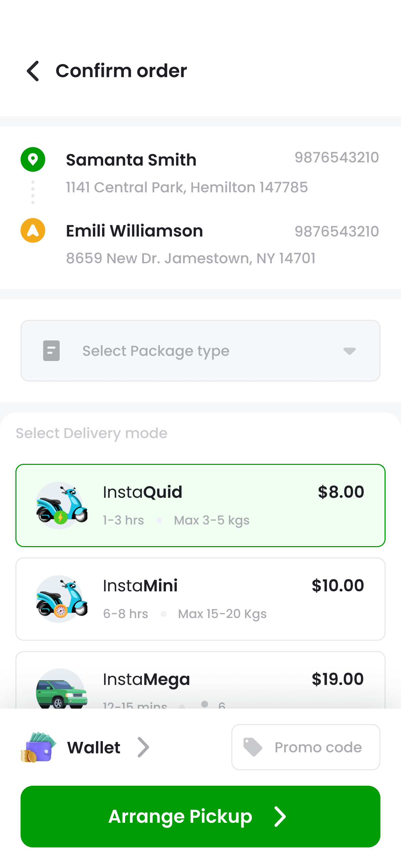Click the InstaQuid electric scooter icon
Viewport: 401px width, 868px height.
click(61, 505)
